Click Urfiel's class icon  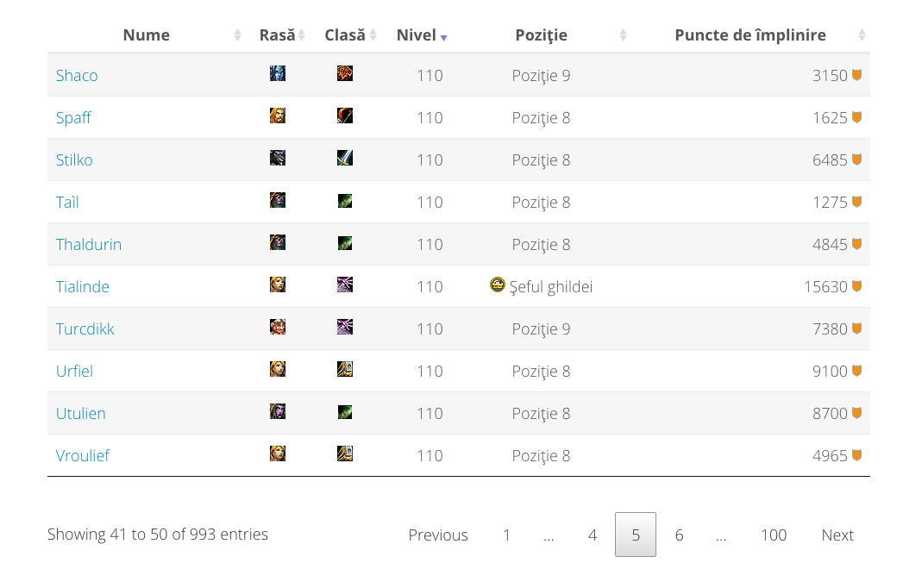pyautogui.click(x=345, y=370)
